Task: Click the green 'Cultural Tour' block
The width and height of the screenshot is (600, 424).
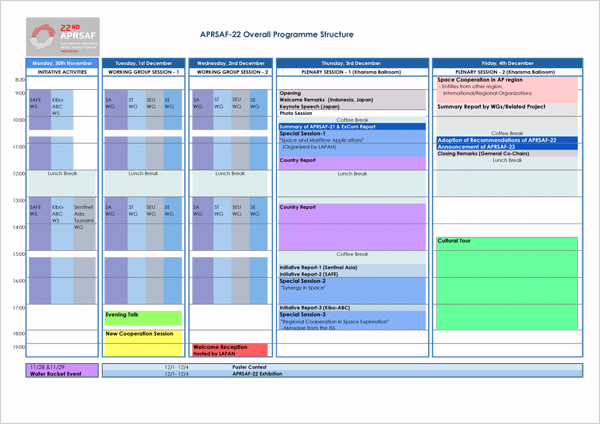Action: pyautogui.click(x=507, y=284)
